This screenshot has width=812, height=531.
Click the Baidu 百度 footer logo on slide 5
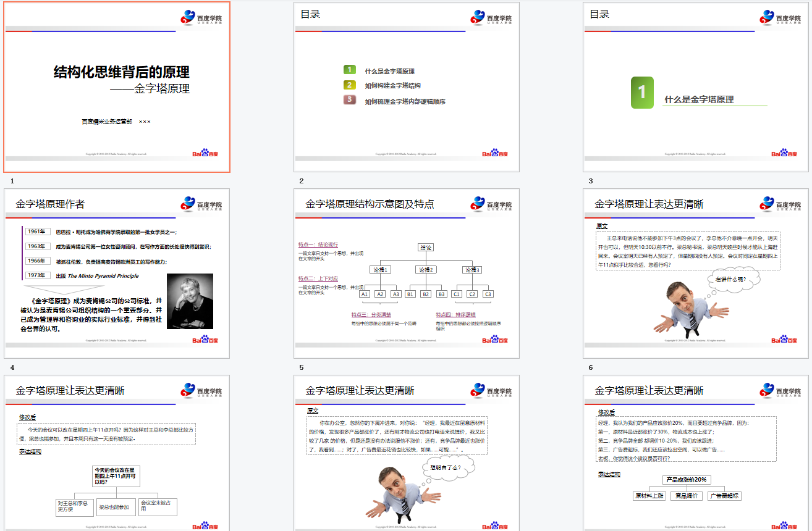coord(494,339)
